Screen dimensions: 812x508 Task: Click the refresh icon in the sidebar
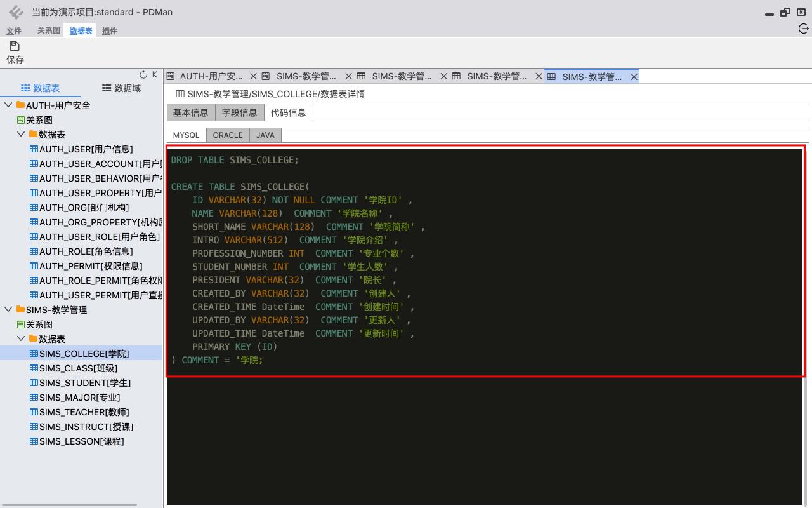(x=143, y=75)
